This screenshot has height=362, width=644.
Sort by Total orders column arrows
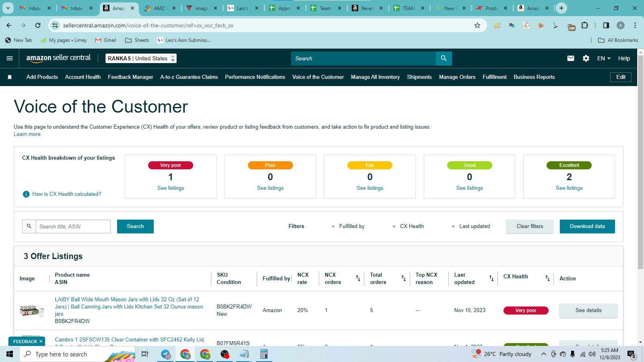tap(403, 278)
